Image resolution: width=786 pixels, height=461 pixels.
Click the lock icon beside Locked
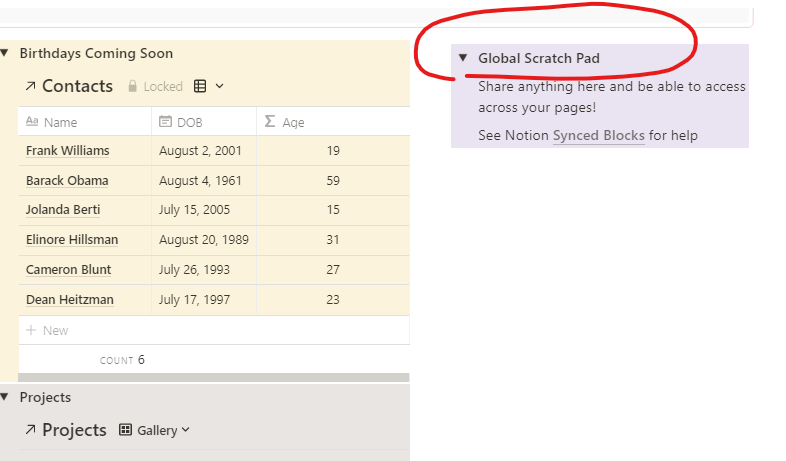click(x=132, y=87)
